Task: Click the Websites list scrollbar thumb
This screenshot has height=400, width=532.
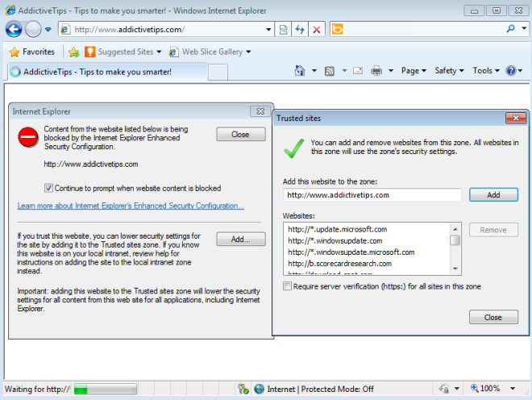Action: click(455, 240)
